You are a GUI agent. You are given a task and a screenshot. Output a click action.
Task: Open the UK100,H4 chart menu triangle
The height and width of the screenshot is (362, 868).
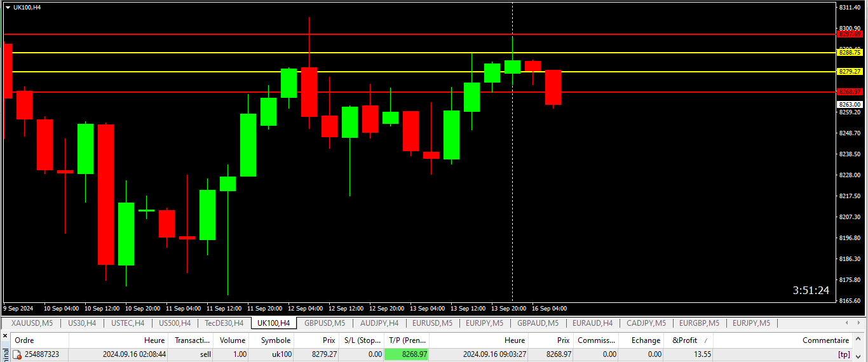tap(8, 7)
